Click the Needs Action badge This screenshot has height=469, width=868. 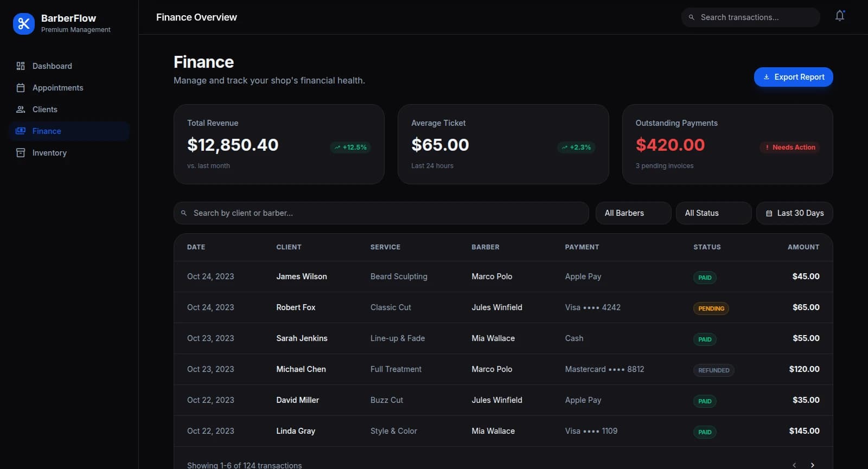790,147
